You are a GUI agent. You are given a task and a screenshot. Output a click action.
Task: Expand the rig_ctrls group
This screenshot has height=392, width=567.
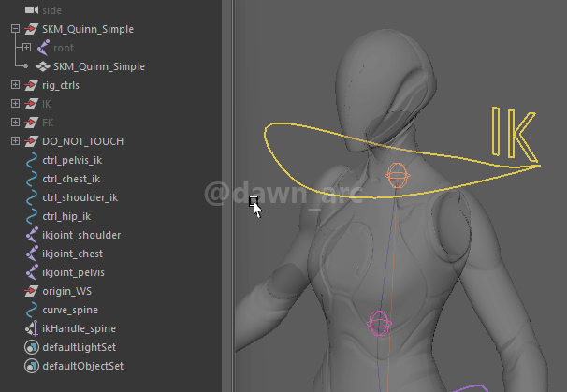[x=15, y=85]
